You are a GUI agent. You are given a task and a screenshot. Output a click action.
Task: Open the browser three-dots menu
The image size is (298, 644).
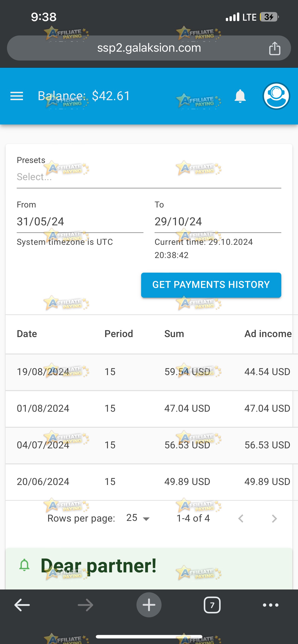point(270,605)
